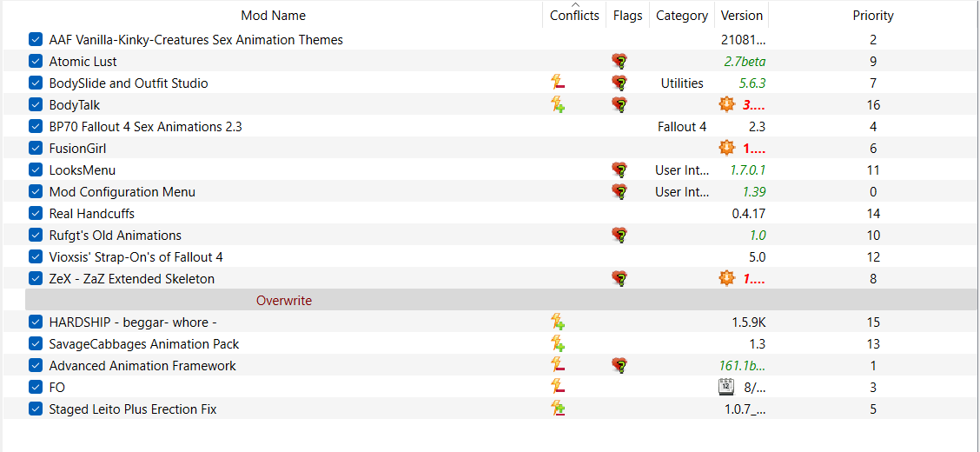Click the BodySlide conflict lightning icon
The height and width of the screenshot is (452, 980).
click(x=558, y=83)
